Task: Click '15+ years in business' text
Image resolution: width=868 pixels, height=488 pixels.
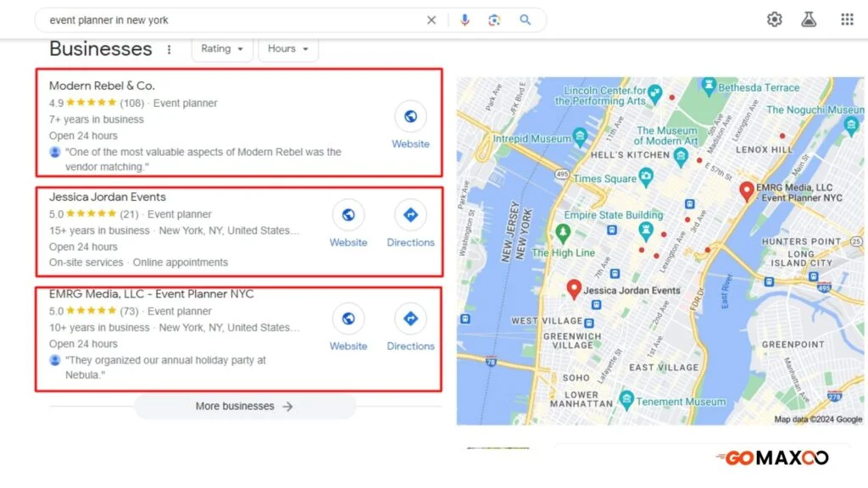Action: pos(99,230)
